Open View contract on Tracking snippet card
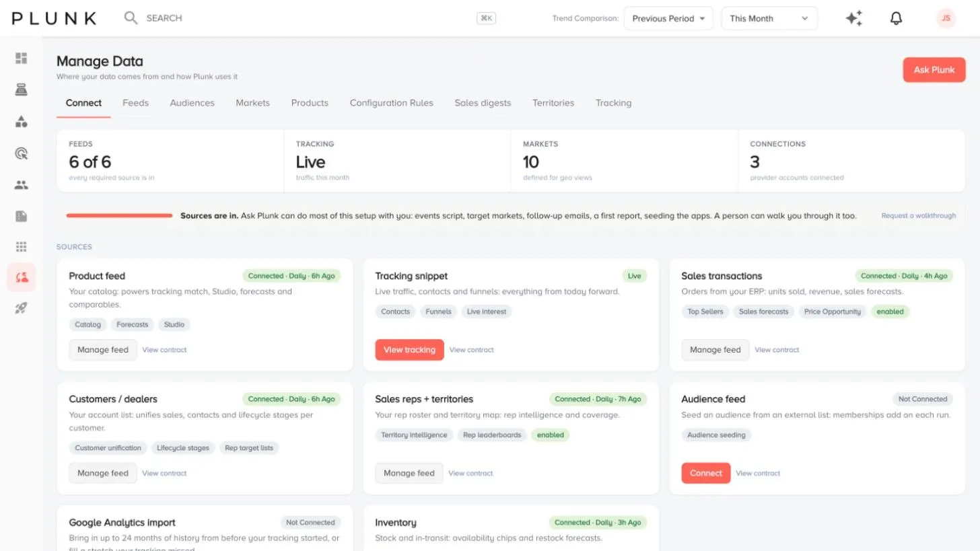The height and width of the screenshot is (551, 980). (x=471, y=350)
